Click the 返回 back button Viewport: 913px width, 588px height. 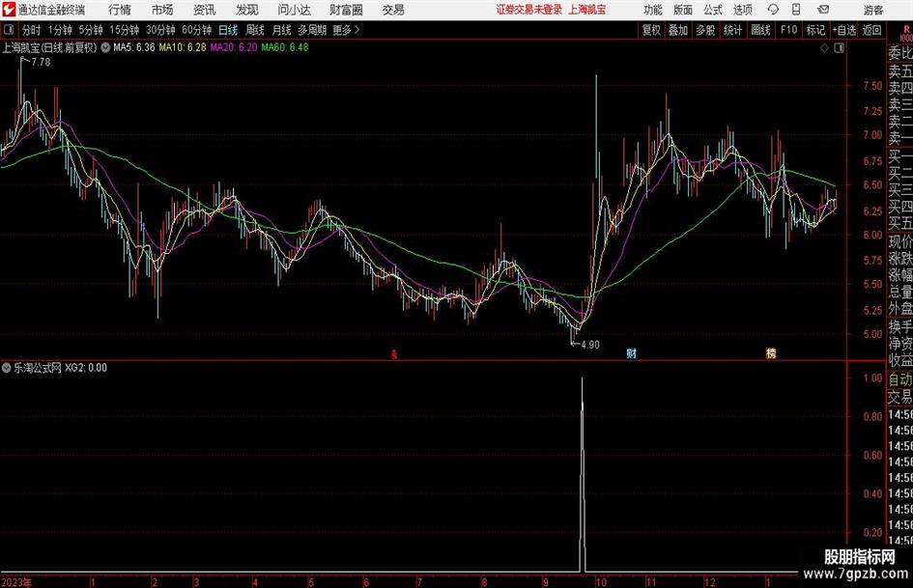(871, 30)
